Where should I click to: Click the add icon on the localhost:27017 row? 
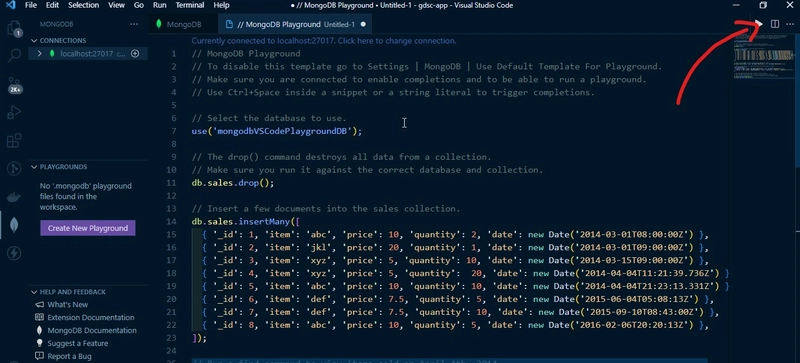click(x=135, y=54)
